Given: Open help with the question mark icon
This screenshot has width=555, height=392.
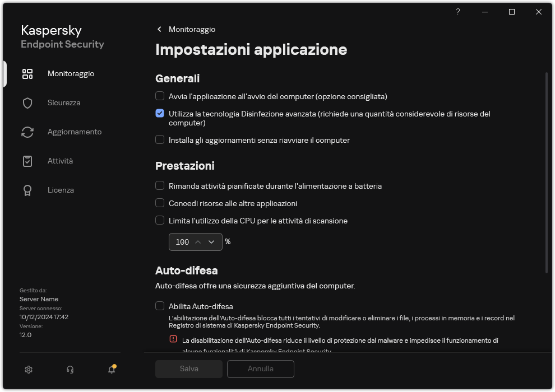Looking at the screenshot, I should (x=457, y=11).
